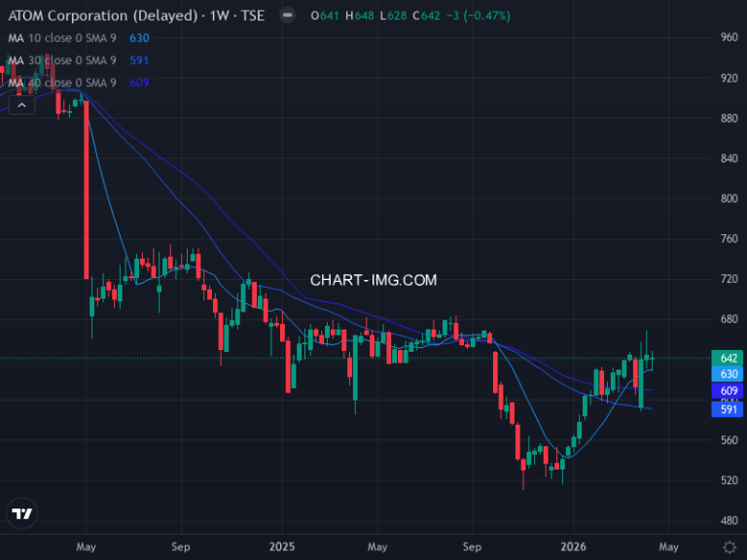
Task: Open chart settings gear icon
Action: pos(729,546)
